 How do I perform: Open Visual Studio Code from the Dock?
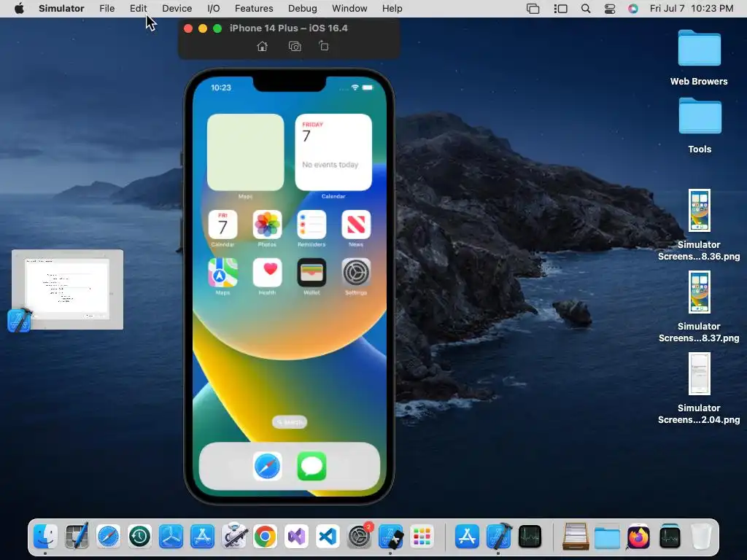point(328,537)
